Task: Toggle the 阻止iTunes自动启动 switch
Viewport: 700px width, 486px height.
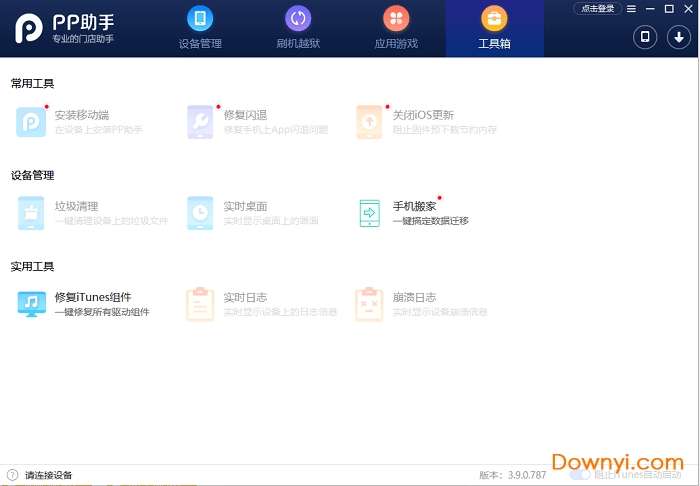Action: point(580,475)
